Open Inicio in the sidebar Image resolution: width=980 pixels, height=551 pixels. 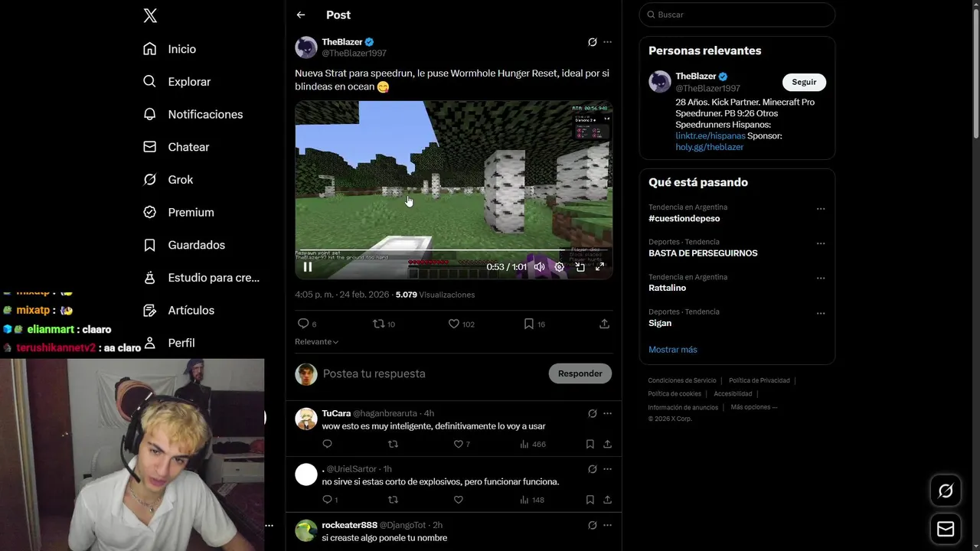(x=169, y=49)
